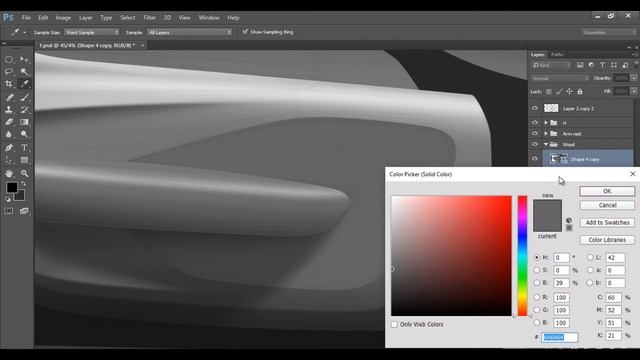Select the H hue radio button
Image resolution: width=640 pixels, height=360 pixels.
click(537, 258)
